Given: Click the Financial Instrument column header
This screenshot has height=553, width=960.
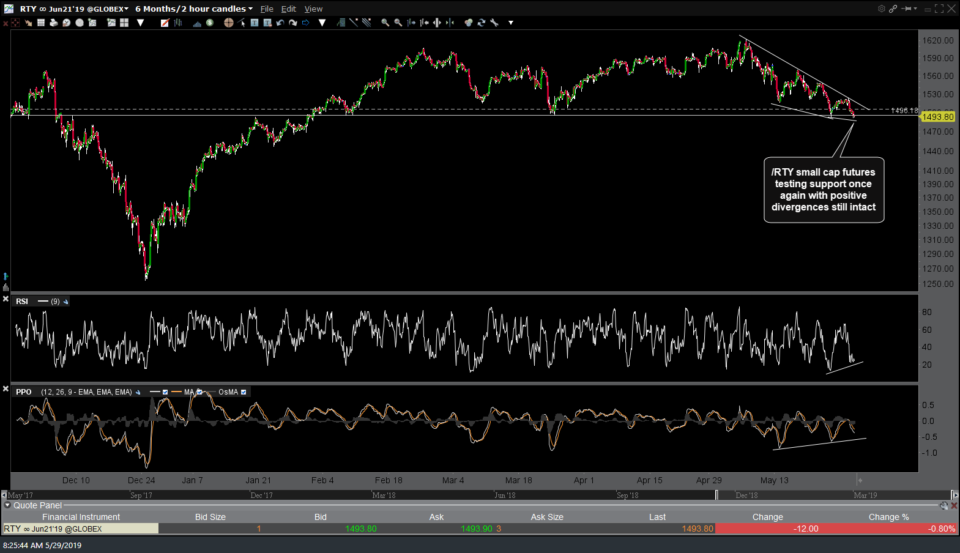Looking at the screenshot, I should pos(81,517).
